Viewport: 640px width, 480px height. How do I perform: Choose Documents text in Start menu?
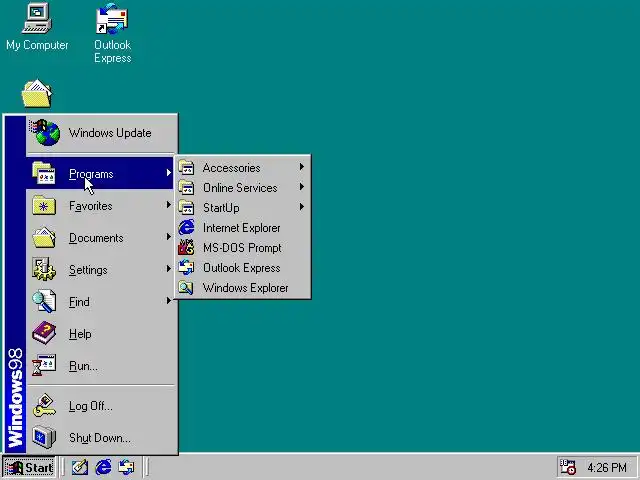96,238
